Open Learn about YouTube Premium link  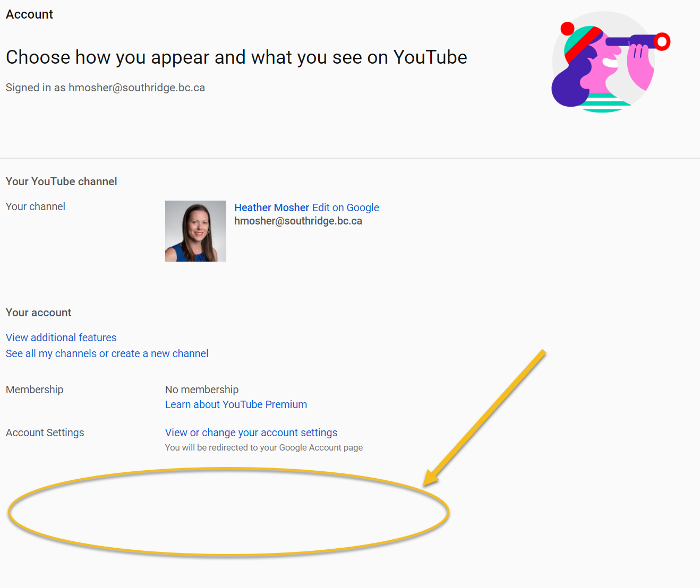coord(236,404)
